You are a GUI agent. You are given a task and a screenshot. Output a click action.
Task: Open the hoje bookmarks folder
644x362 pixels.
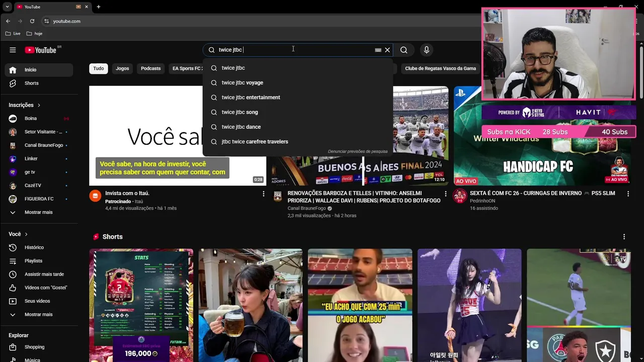point(34,34)
